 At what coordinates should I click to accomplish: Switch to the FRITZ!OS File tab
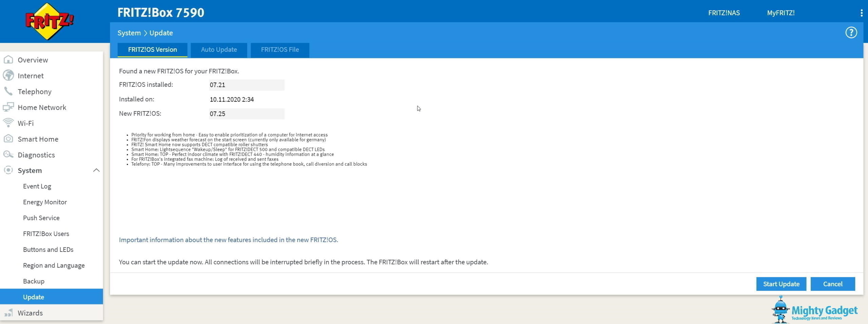coord(280,50)
